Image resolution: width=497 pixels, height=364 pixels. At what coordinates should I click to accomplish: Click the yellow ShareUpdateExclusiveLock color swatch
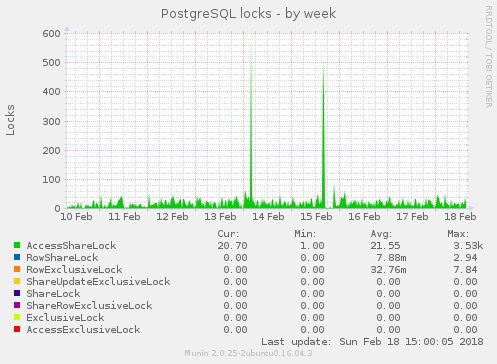coord(17,281)
